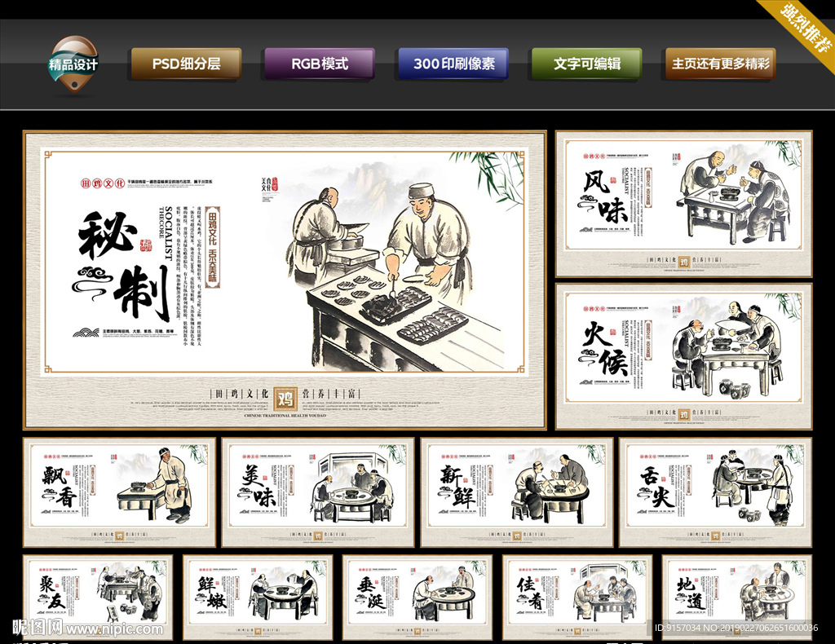This screenshot has width=835, height=644.
Task: Click the RGB模式 button
Action: 320,64
